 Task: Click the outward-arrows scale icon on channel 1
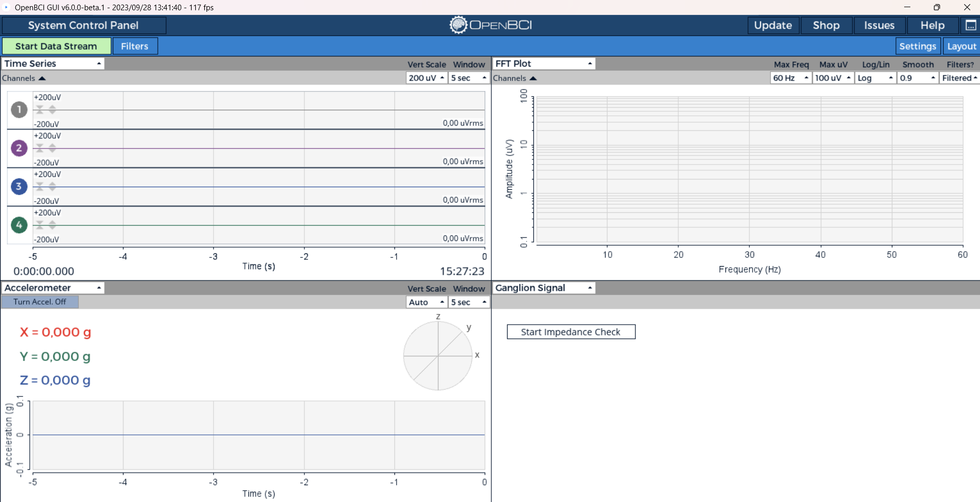coord(52,110)
